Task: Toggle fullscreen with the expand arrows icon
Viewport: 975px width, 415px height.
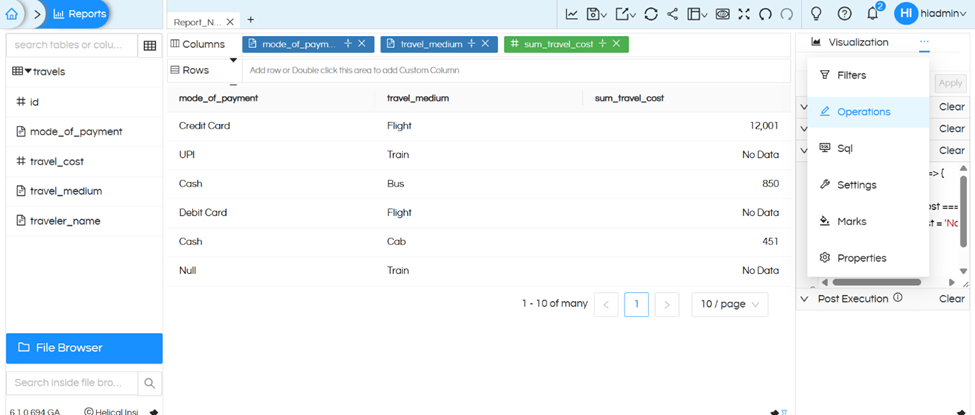Action: pos(743,14)
